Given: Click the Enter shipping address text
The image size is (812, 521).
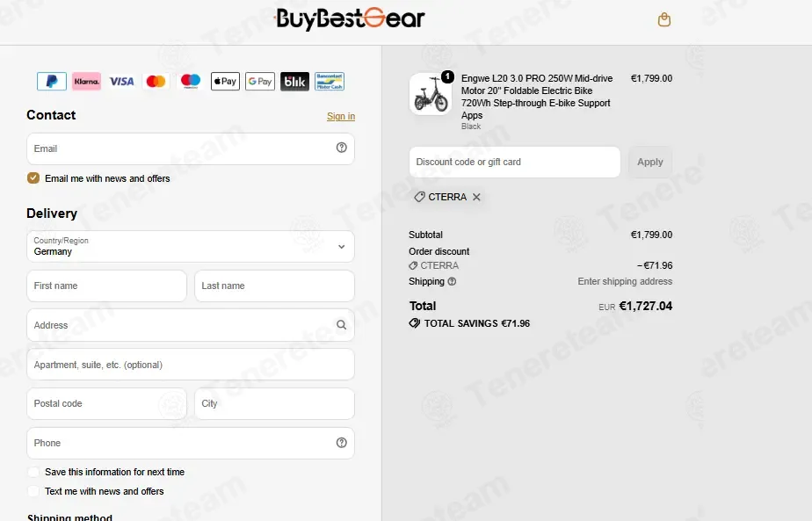Looking at the screenshot, I should tap(625, 281).
